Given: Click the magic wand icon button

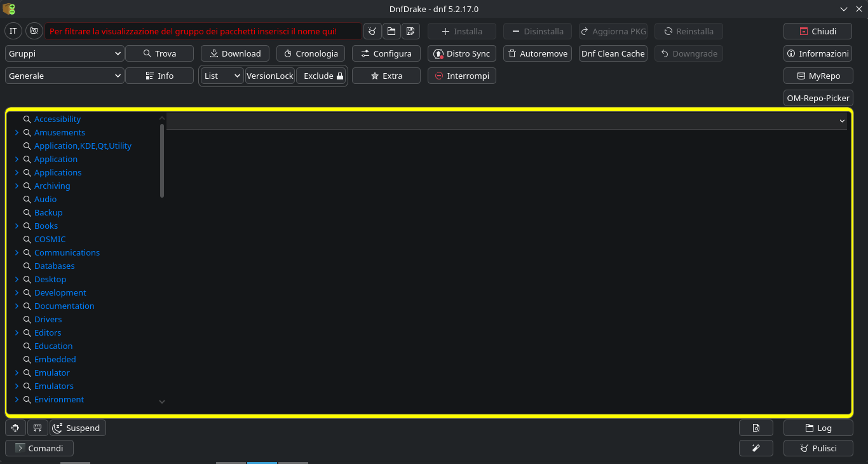Looking at the screenshot, I should pyautogui.click(x=756, y=448).
